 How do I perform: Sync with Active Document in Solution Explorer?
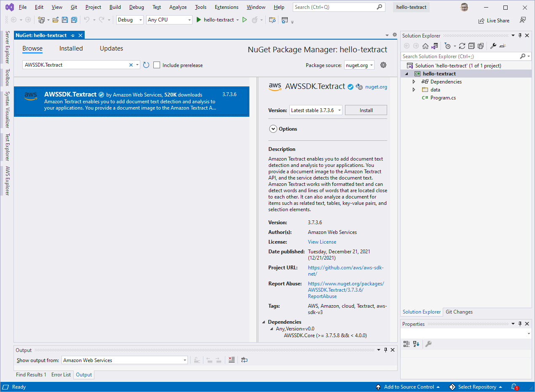(462, 46)
